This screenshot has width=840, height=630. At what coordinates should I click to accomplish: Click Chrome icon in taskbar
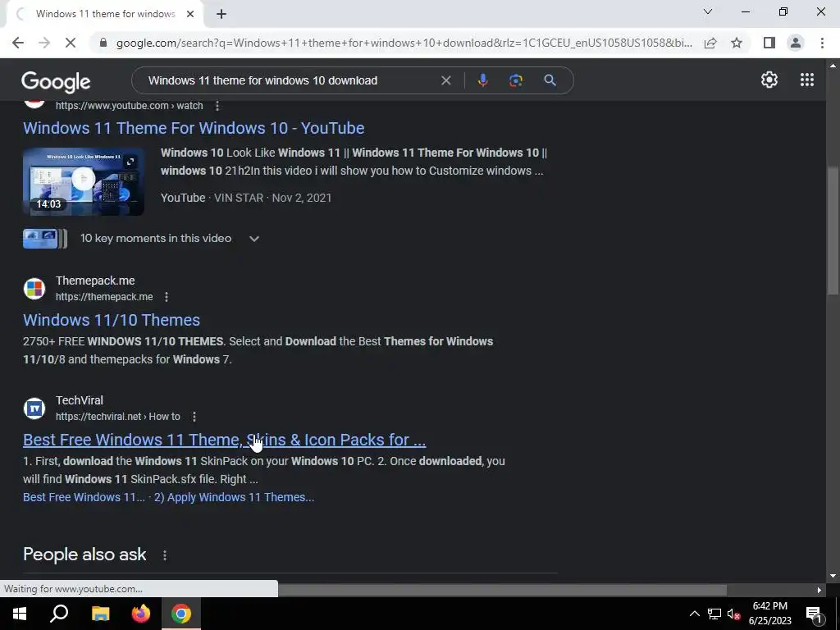tap(181, 614)
